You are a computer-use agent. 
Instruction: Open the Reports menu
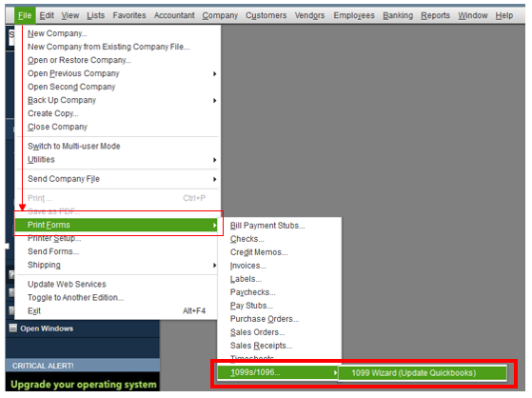[x=435, y=15]
